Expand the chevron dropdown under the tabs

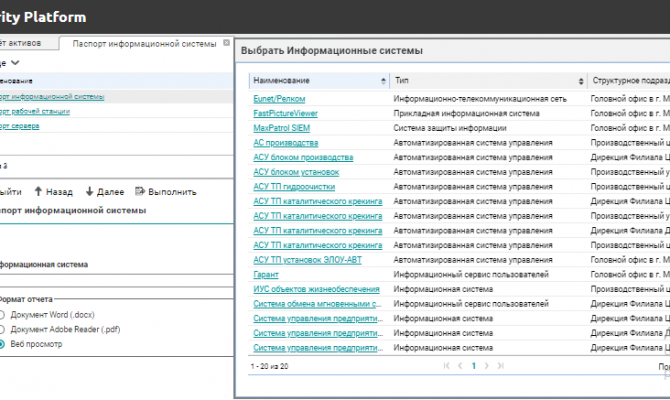click(16, 62)
